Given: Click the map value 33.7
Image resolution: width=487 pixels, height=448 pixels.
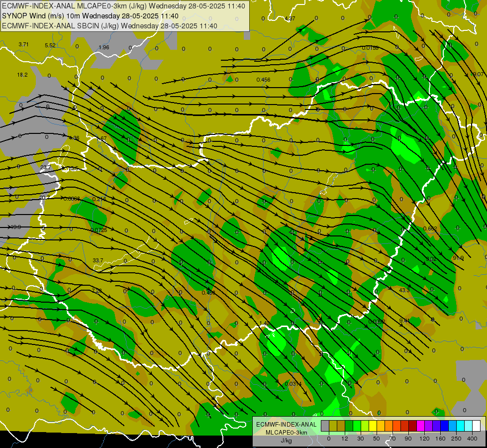Looking at the screenshot, I should click(x=98, y=260).
